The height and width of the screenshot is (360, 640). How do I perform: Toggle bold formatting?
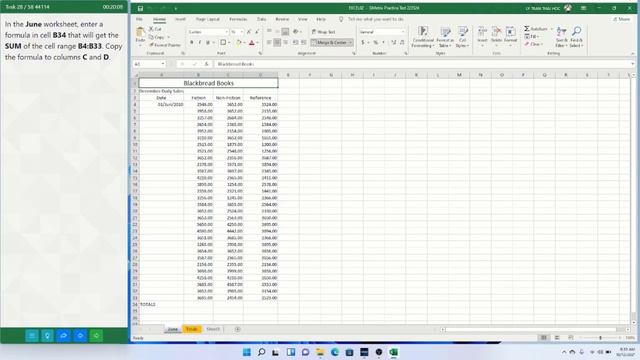click(191, 42)
